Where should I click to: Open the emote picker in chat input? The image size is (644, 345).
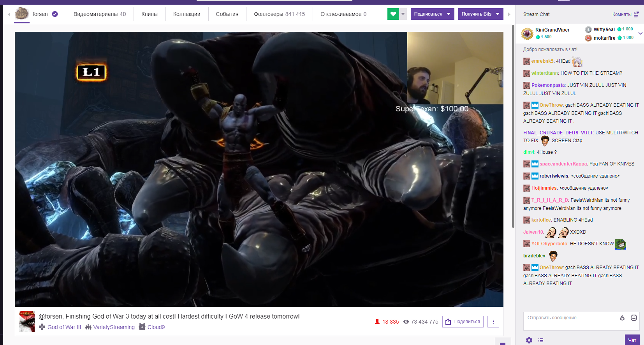634,318
